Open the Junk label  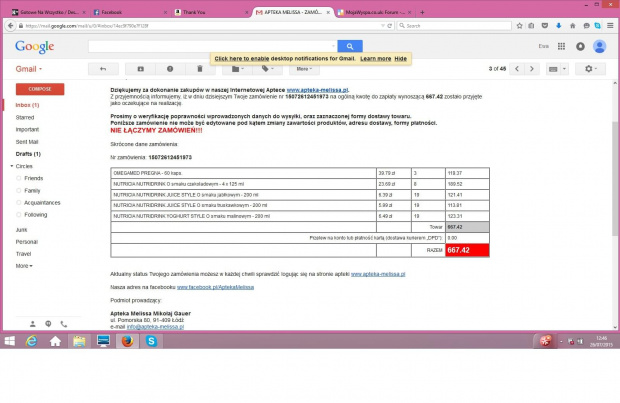(x=21, y=230)
